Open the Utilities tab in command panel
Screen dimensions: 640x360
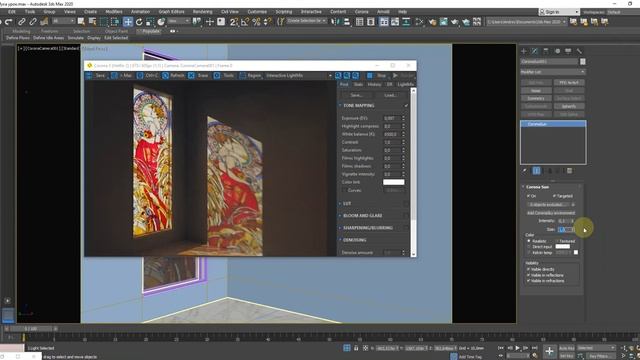(579, 51)
